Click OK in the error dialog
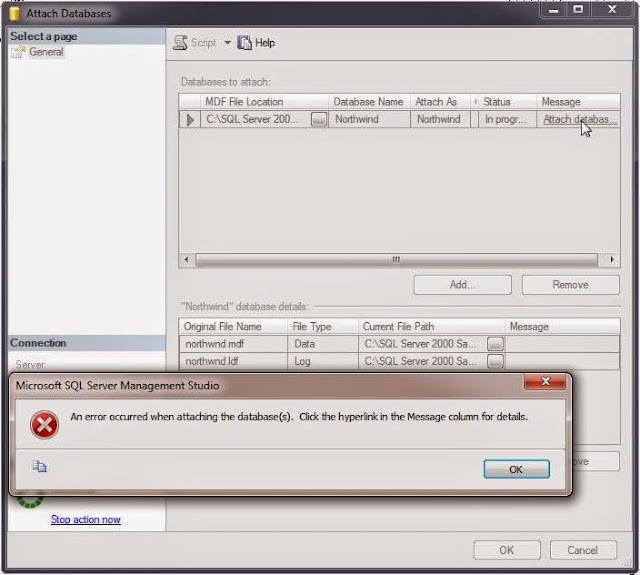The height and width of the screenshot is (575, 640). (516, 469)
